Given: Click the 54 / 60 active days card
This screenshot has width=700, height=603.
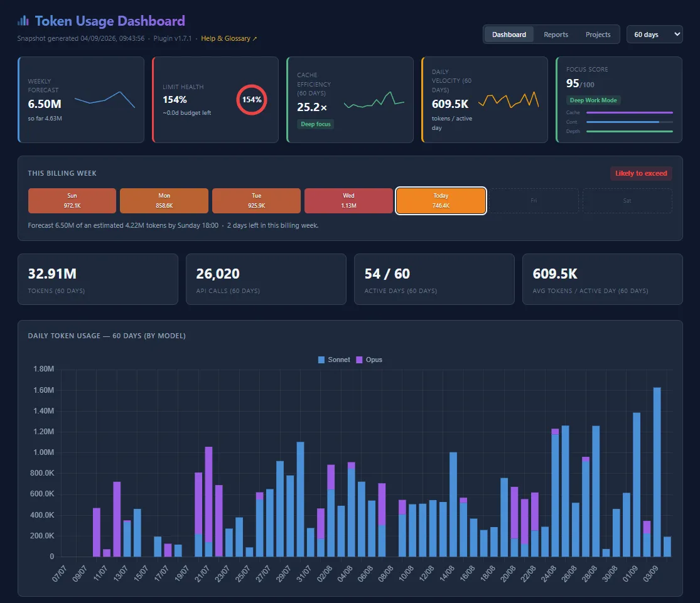Looking at the screenshot, I should coord(434,279).
